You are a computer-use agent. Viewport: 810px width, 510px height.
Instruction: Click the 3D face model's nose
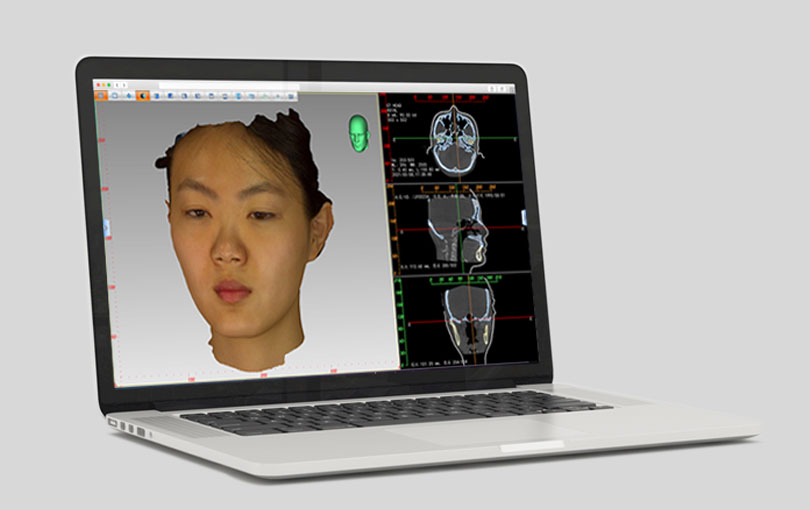point(228,250)
